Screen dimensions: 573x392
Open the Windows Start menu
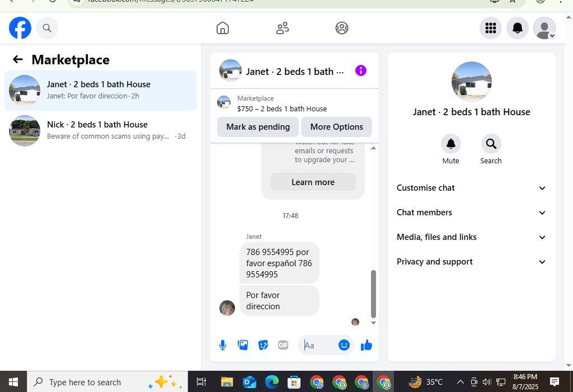click(x=13, y=382)
